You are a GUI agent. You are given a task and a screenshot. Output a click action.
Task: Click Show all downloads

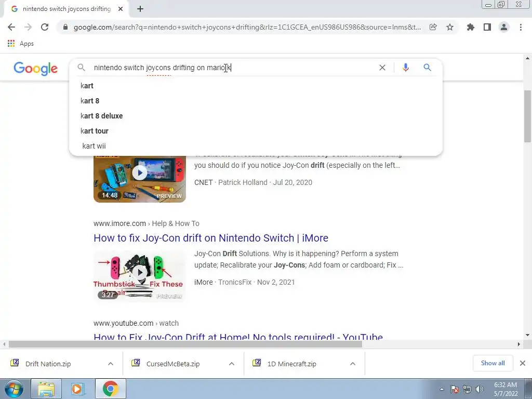[x=493, y=363]
